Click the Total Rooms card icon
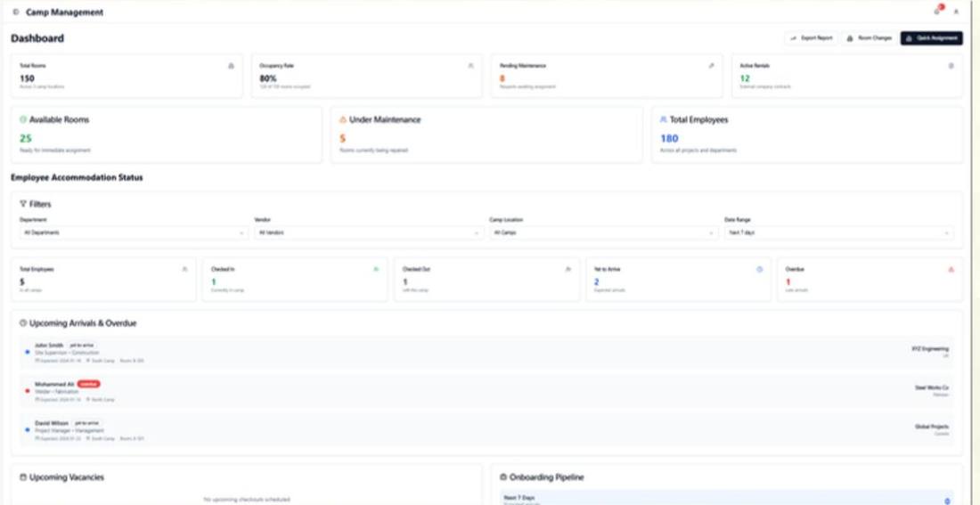Viewport: 980px width, 505px height. [231, 66]
